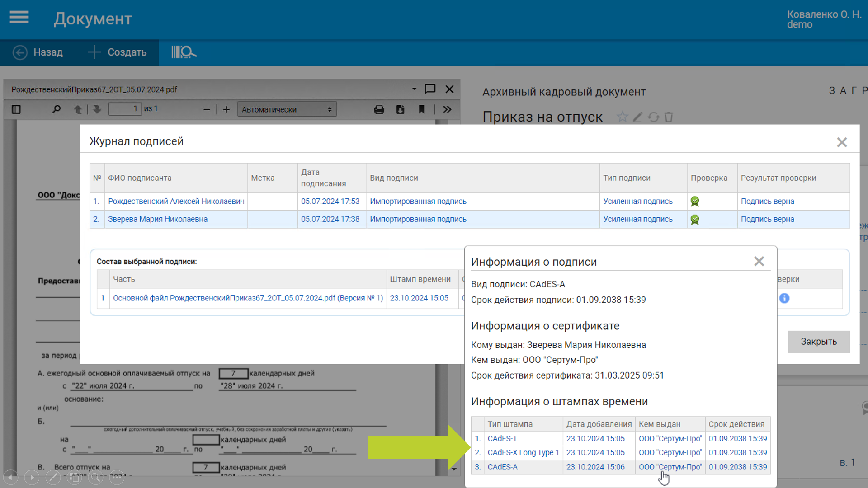Go to next PDF page
868x488 pixels.
coord(97,109)
